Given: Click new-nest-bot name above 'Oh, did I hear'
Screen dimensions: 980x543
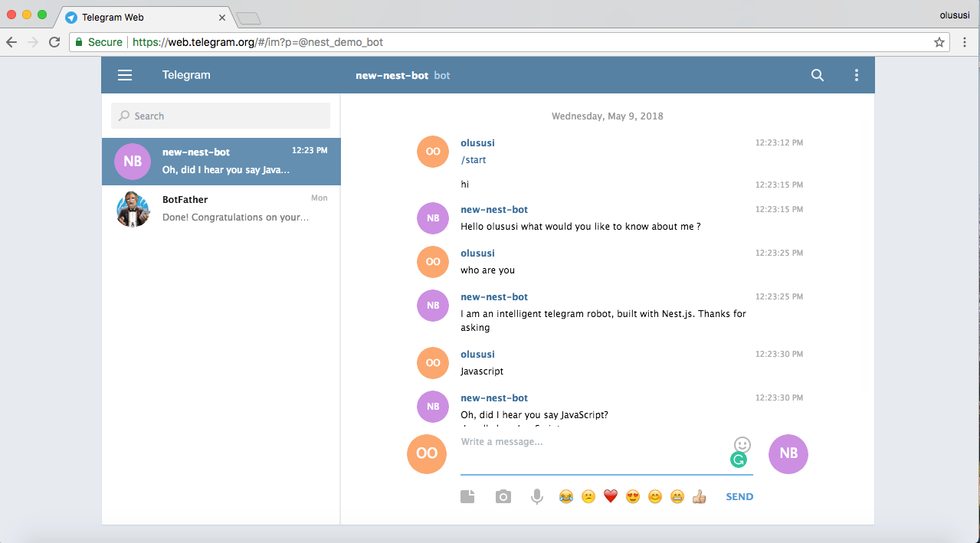Looking at the screenshot, I should tap(494, 398).
